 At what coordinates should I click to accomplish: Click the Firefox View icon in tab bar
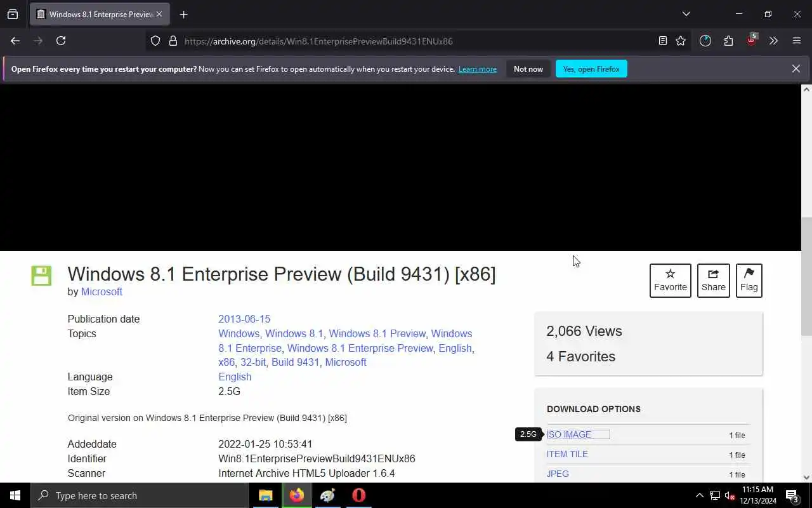[x=13, y=14]
